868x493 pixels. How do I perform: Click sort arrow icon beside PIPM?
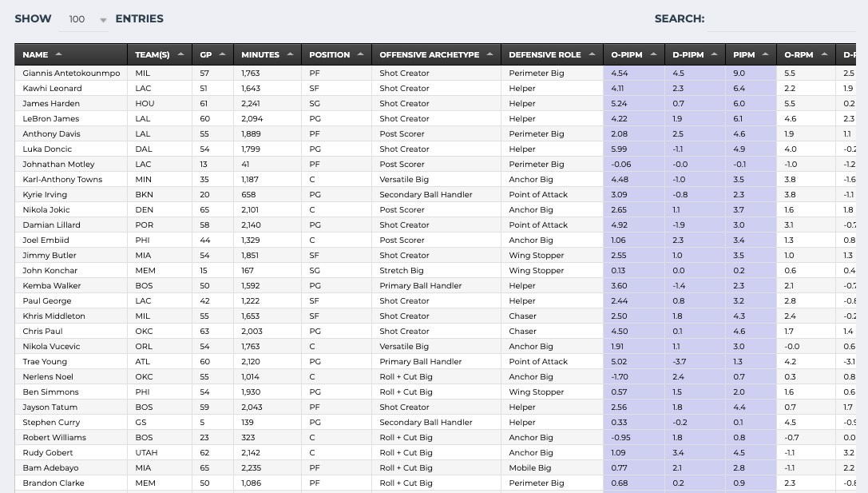coord(765,54)
